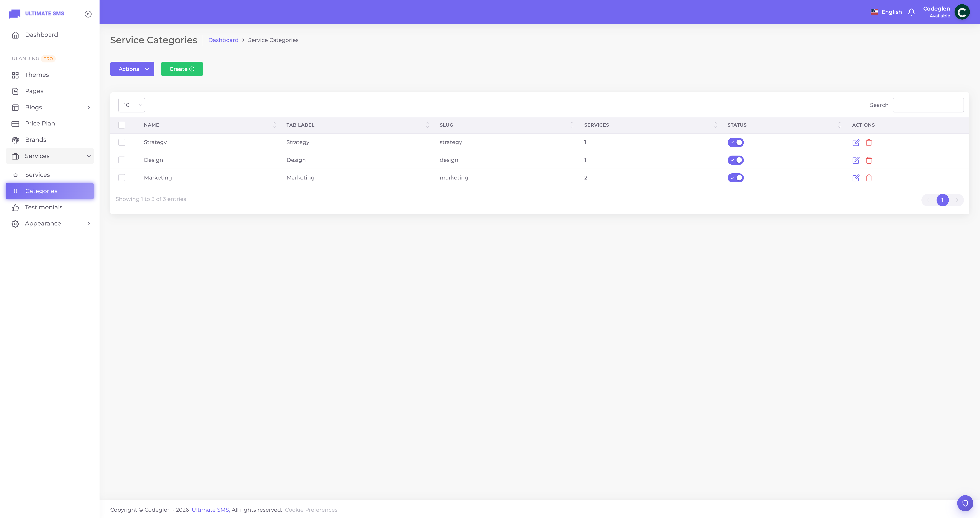Open the entries-per-page dropdown showing 10
Image resolution: width=980 pixels, height=518 pixels.
coord(132,105)
